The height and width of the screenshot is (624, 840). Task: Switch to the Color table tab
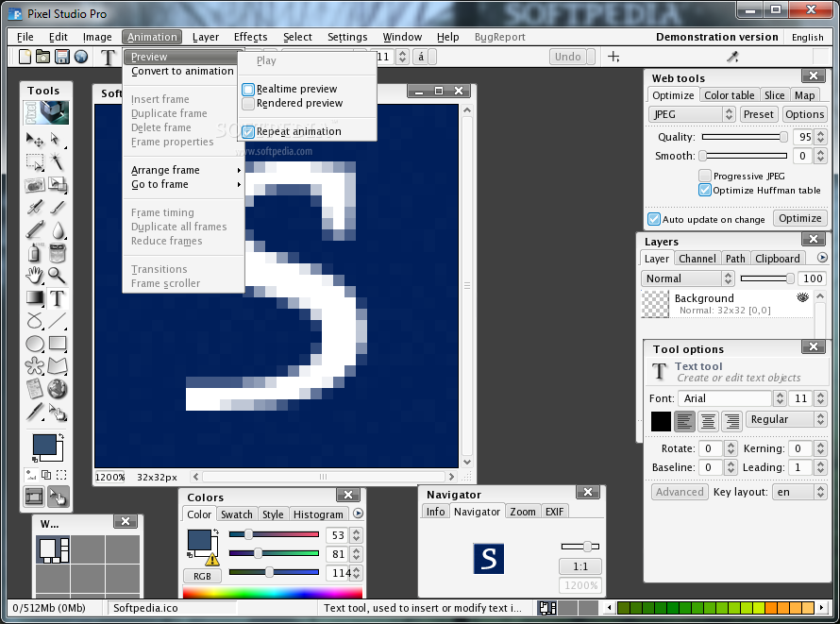[x=729, y=95]
